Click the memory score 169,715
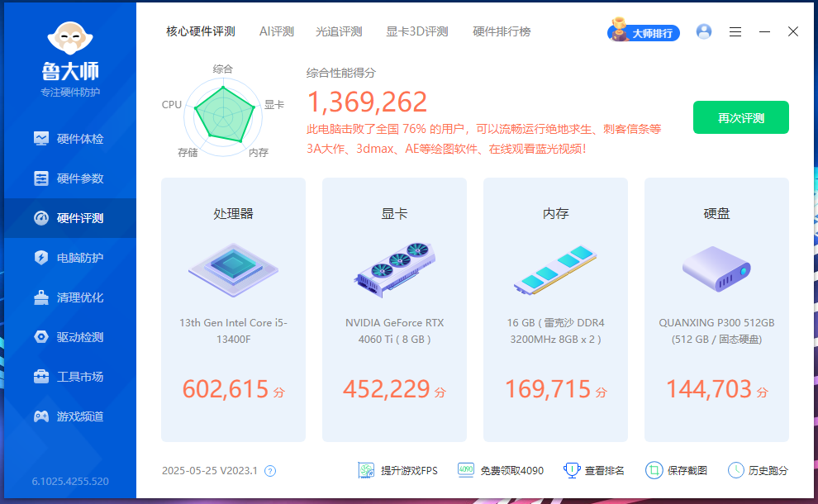Image resolution: width=818 pixels, height=504 pixels. (548, 389)
